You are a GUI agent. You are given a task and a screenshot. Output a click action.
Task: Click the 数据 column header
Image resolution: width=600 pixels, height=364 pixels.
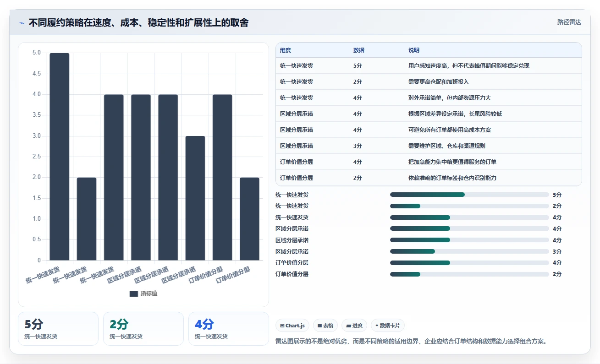[359, 50]
